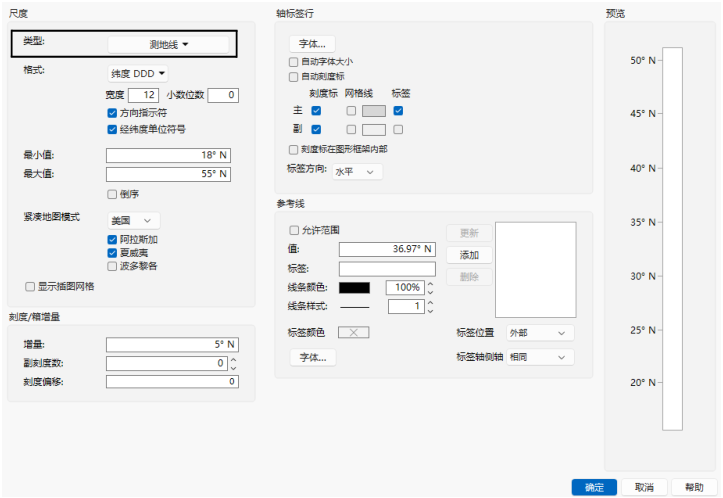Toggle the 经纬度单位符号 checkbox
This screenshot has height=498, width=723.
(112, 130)
